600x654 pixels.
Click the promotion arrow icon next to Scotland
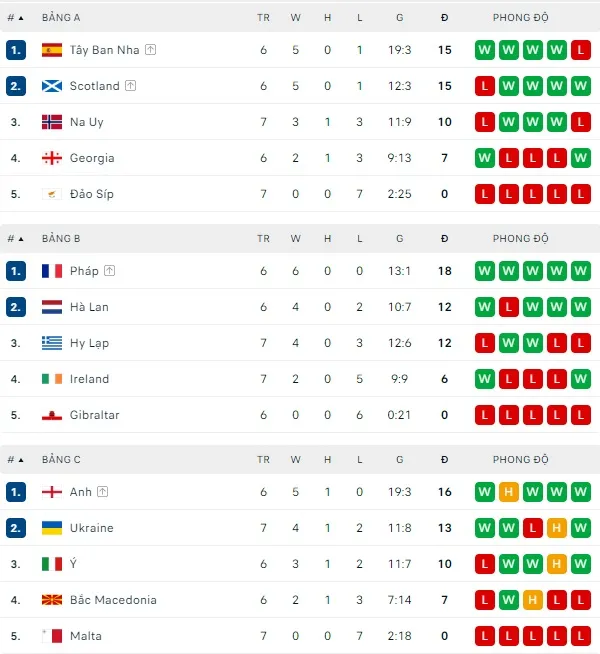click(130, 86)
